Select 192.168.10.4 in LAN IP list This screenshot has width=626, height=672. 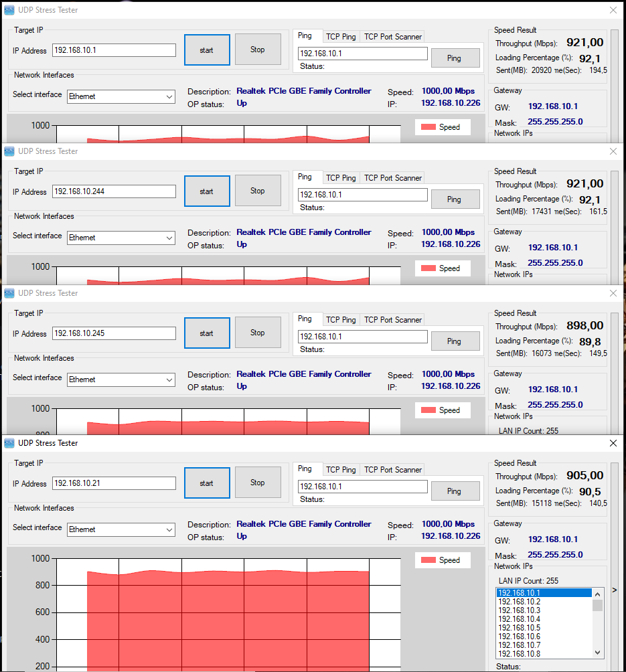coord(544,619)
